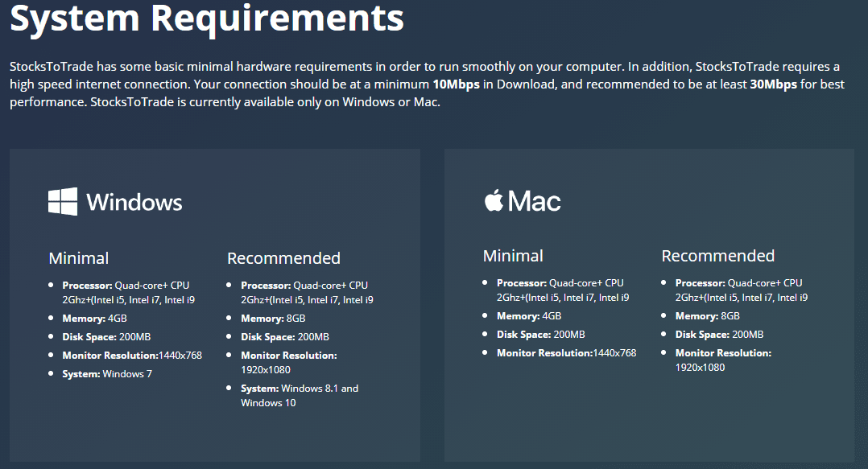Click "Monitor Resolution:1440x768" under Mac Minimal
This screenshot has height=469, width=868.
point(566,353)
